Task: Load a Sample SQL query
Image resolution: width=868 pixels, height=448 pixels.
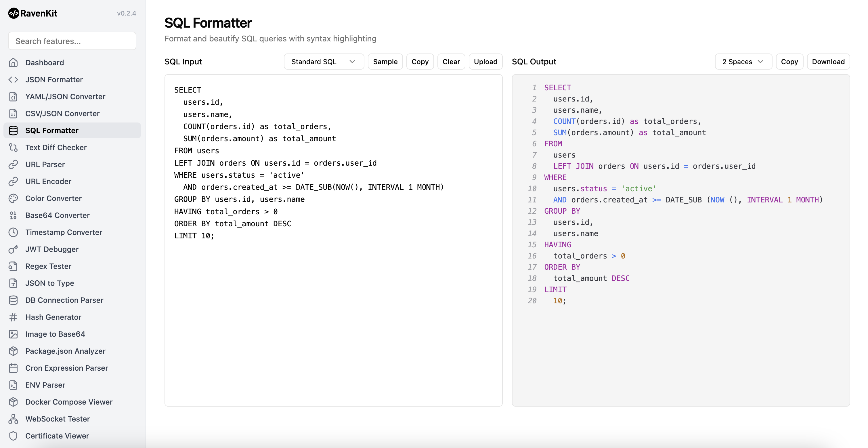Action: pyautogui.click(x=385, y=62)
